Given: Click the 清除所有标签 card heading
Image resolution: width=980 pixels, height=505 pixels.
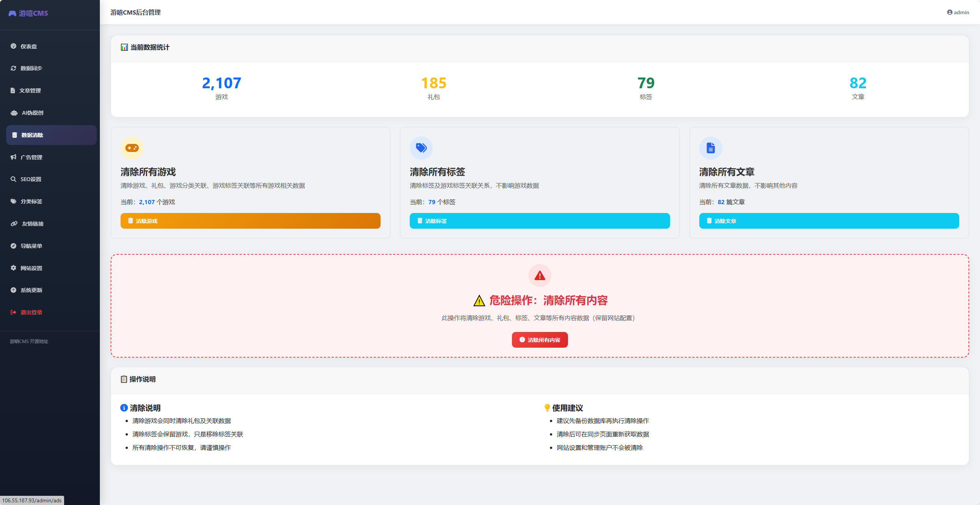Looking at the screenshot, I should [x=437, y=172].
